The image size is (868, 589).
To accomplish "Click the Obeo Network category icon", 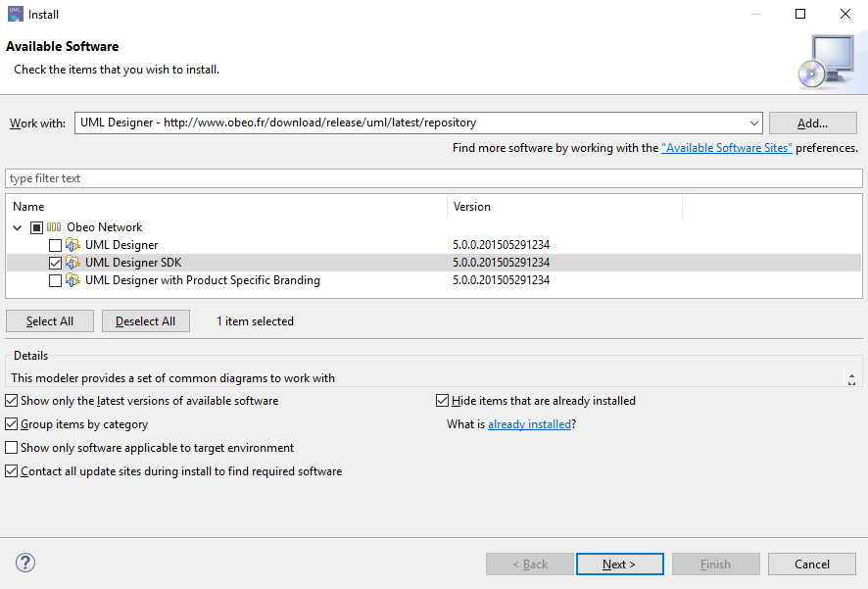I will coord(53,226).
